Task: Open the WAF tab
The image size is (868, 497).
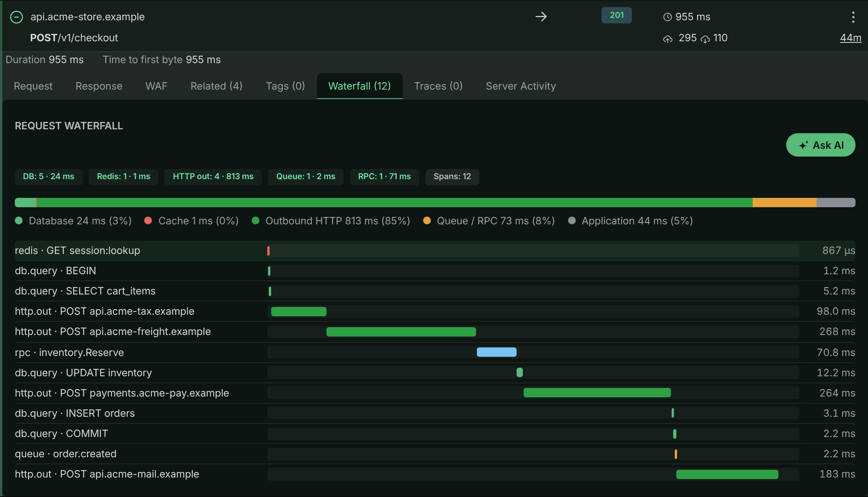Action: pyautogui.click(x=156, y=86)
